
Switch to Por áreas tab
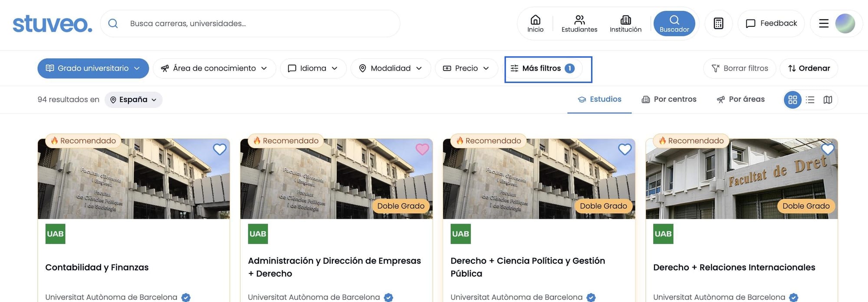[740, 100]
